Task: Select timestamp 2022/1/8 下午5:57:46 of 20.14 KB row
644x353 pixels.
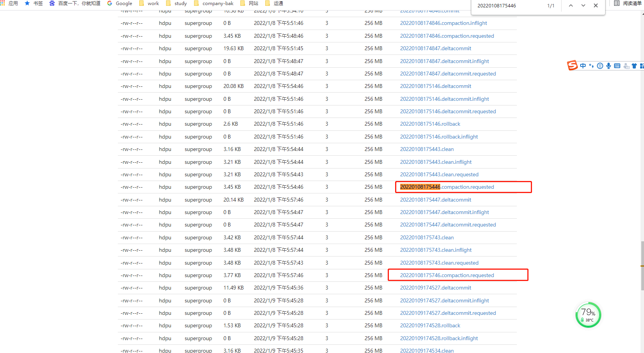Action: coord(278,200)
